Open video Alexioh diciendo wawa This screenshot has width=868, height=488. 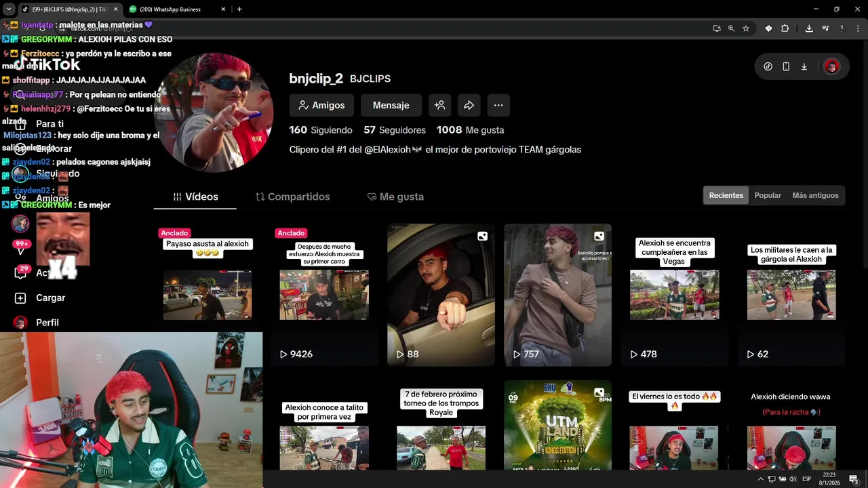coord(791,425)
